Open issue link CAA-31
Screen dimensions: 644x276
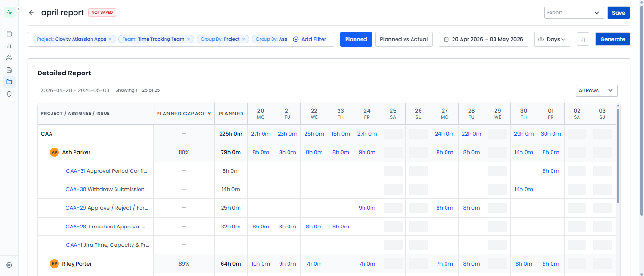click(x=75, y=171)
